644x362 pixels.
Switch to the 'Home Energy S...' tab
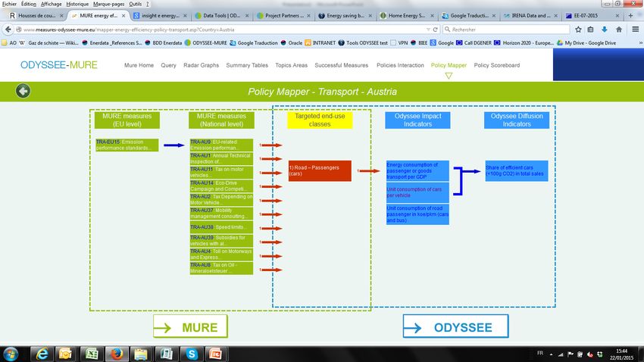(x=407, y=16)
